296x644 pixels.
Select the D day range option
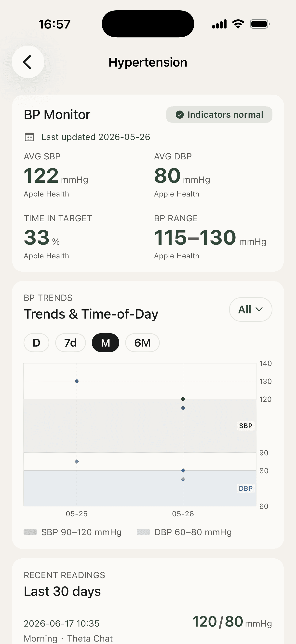point(37,343)
